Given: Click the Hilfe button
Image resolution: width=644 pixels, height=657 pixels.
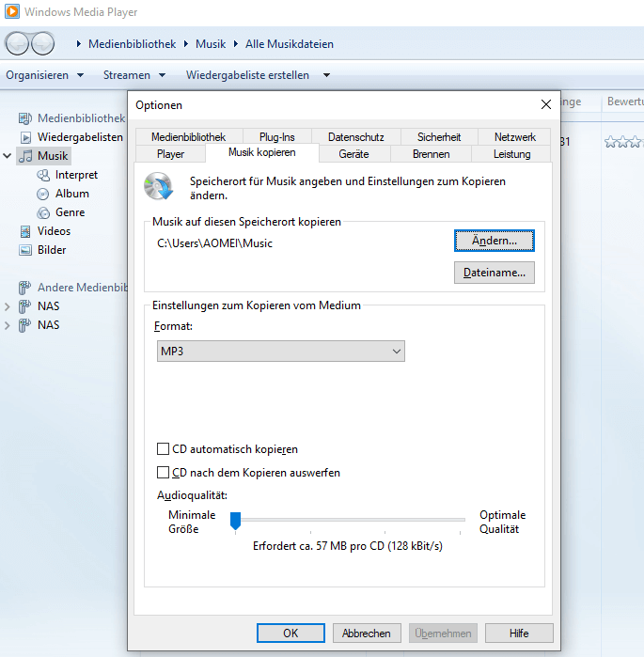Looking at the screenshot, I should pyautogui.click(x=519, y=634).
